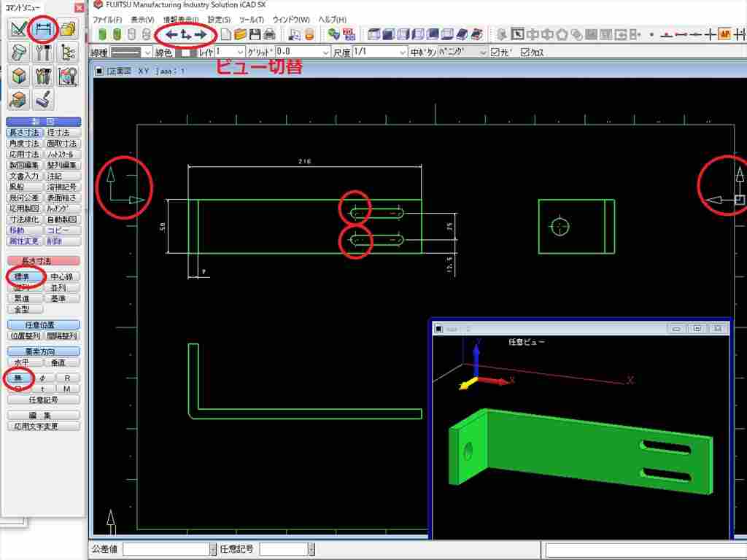Open the analysis chart icon in command menu

click(68, 76)
